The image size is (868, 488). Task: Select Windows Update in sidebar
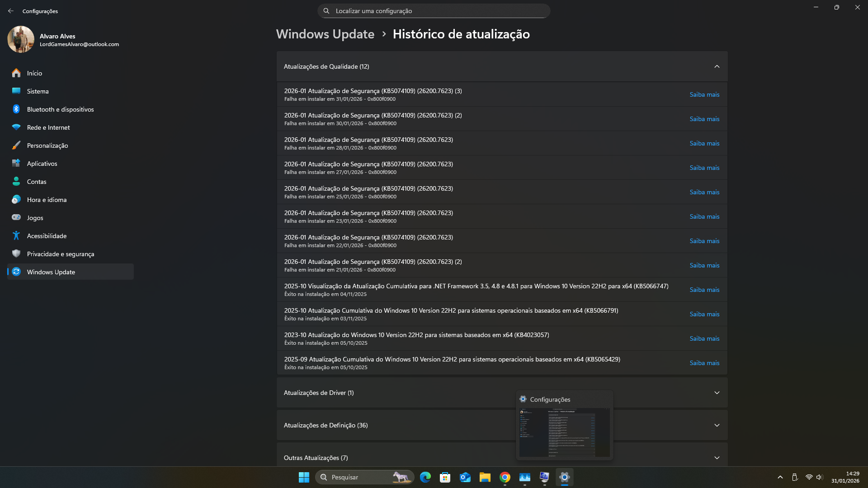(71, 272)
